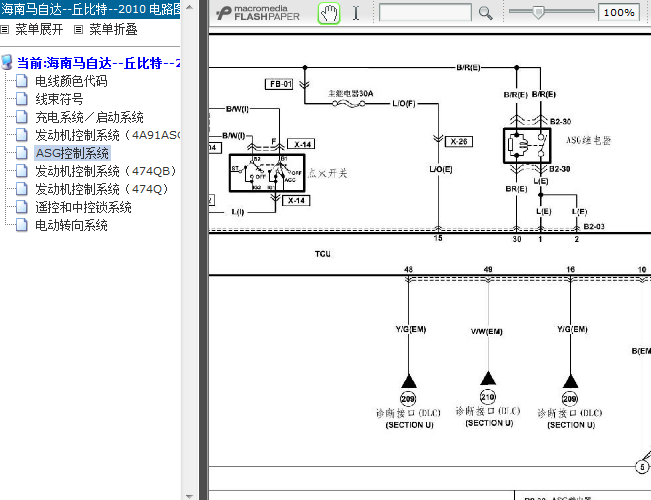Screen dimensions: 651x500
Task: Click the TCU label in diagram
Action: [x=323, y=254]
